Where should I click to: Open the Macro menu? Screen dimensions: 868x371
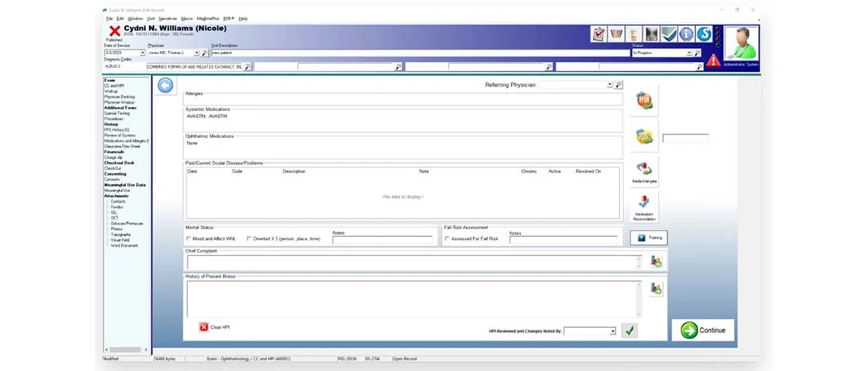187,18
